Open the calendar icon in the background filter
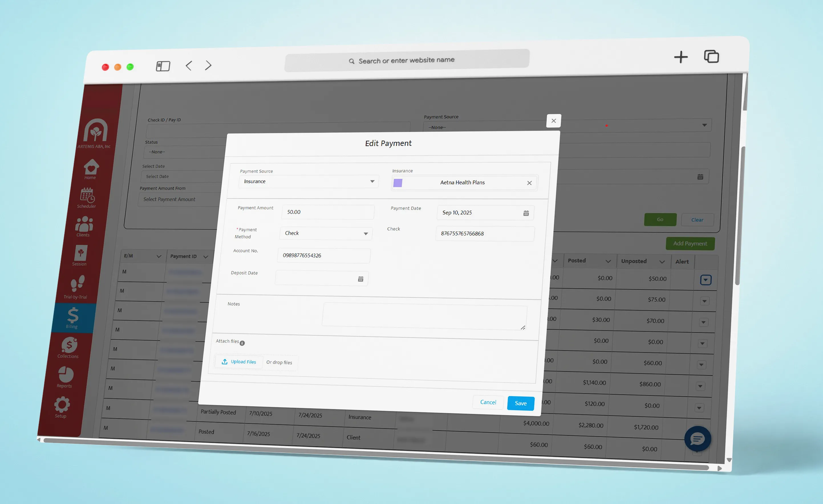Viewport: 823px width, 504px height. coord(700,177)
